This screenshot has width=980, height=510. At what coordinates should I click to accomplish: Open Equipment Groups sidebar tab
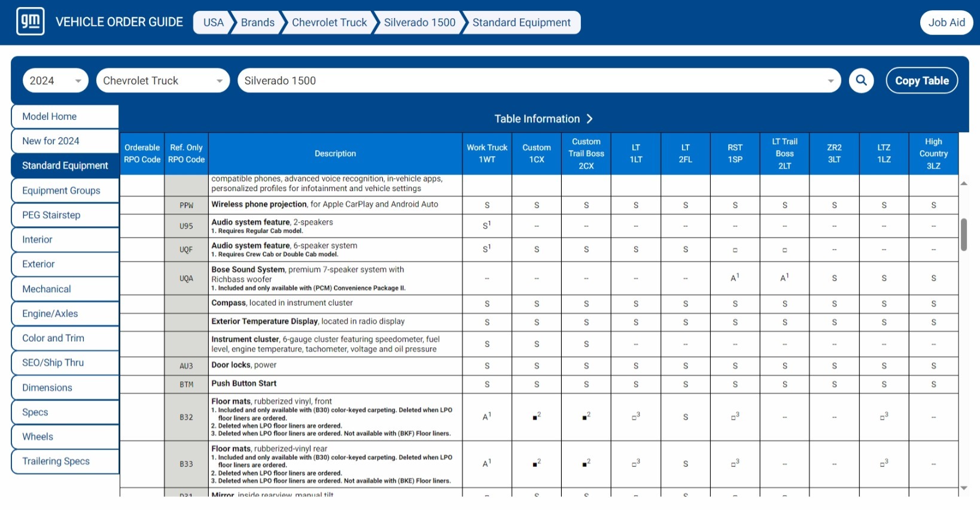[x=65, y=191]
